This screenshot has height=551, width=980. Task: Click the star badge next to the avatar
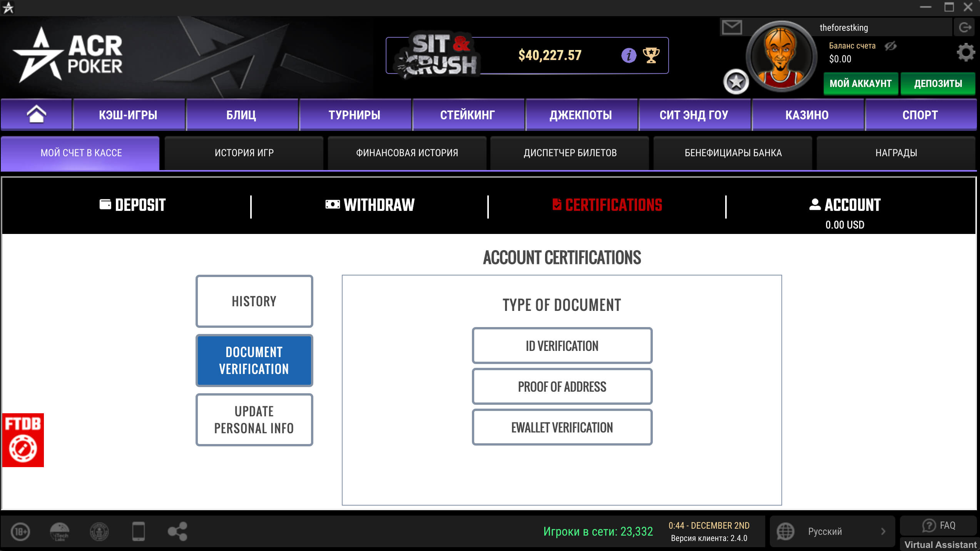(736, 81)
